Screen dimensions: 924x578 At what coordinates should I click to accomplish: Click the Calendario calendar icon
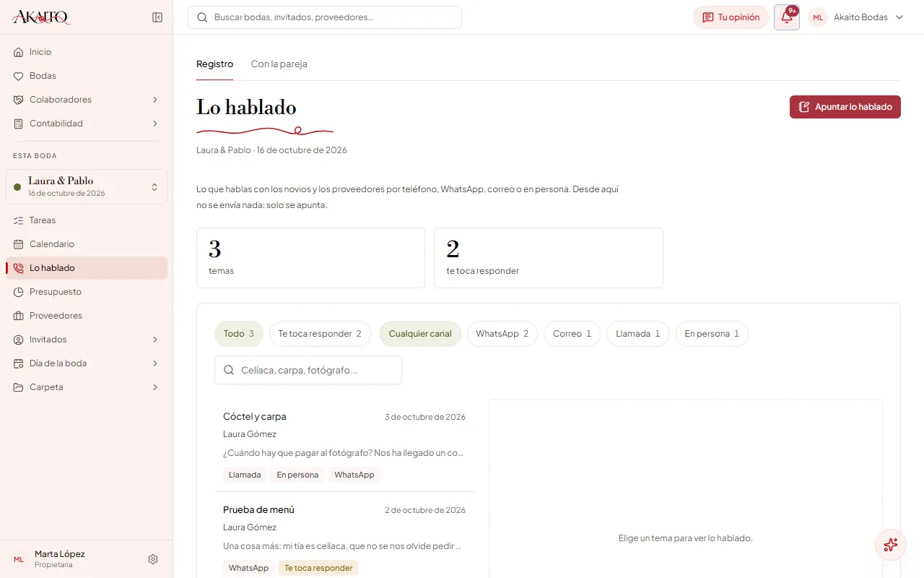[19, 244]
